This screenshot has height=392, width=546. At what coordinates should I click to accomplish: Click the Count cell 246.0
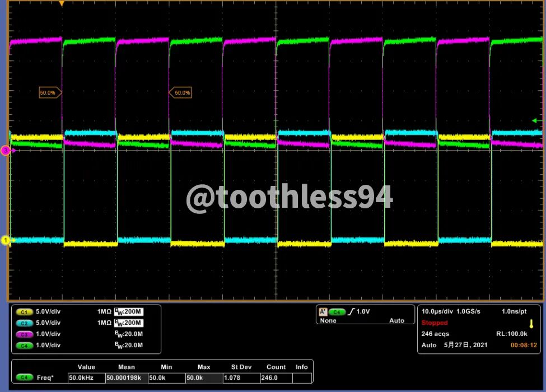click(276, 378)
